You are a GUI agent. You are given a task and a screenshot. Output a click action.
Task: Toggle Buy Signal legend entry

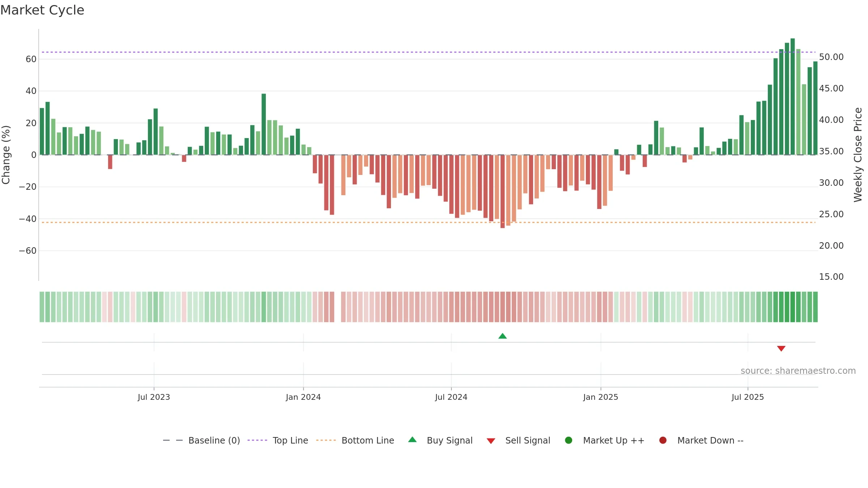[441, 440]
